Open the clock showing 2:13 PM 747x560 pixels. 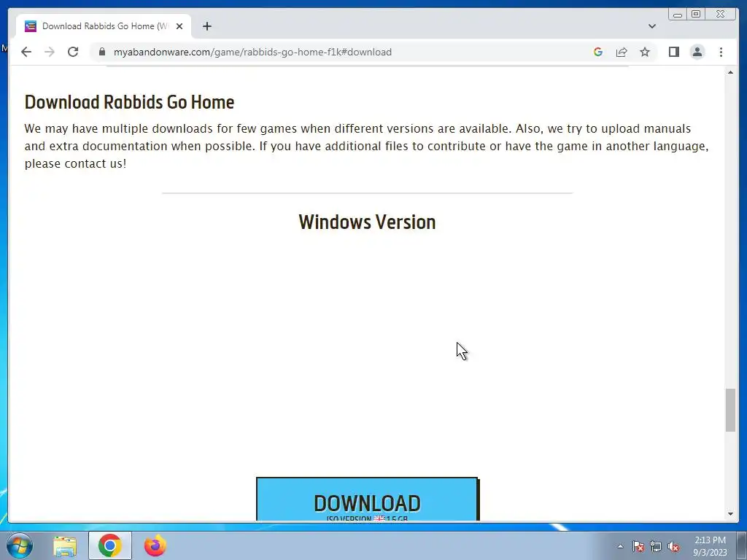coord(710,546)
